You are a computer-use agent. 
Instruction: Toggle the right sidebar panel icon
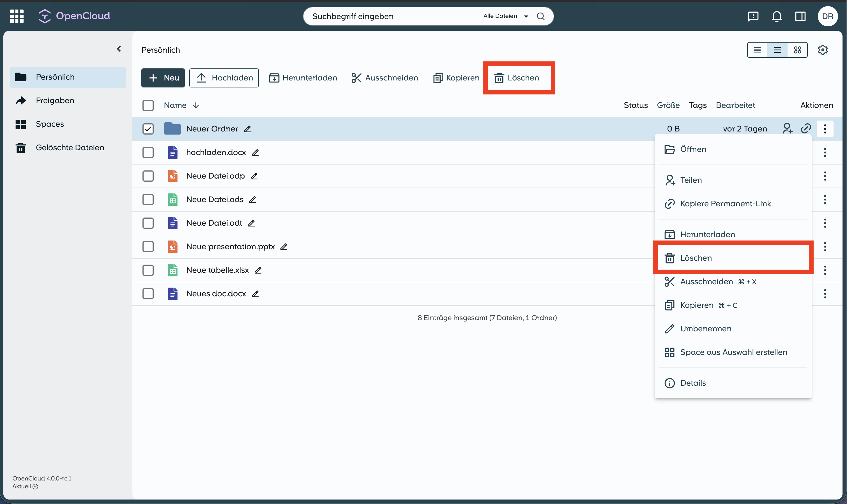click(800, 16)
